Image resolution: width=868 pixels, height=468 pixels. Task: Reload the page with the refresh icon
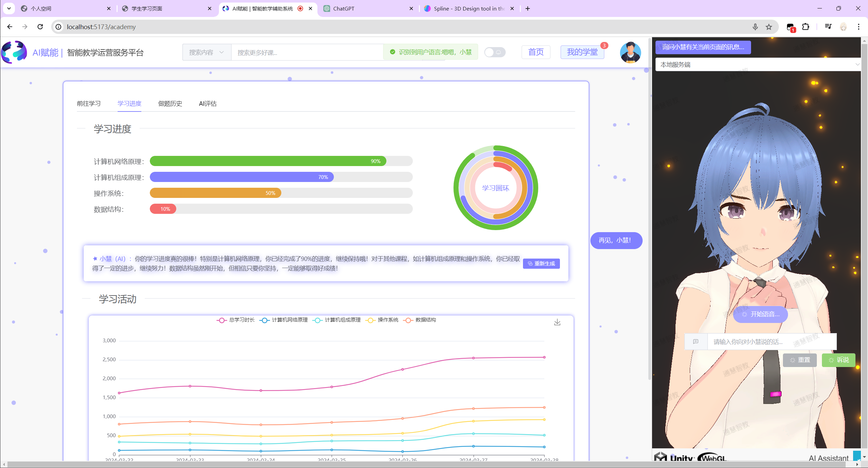[40, 27]
